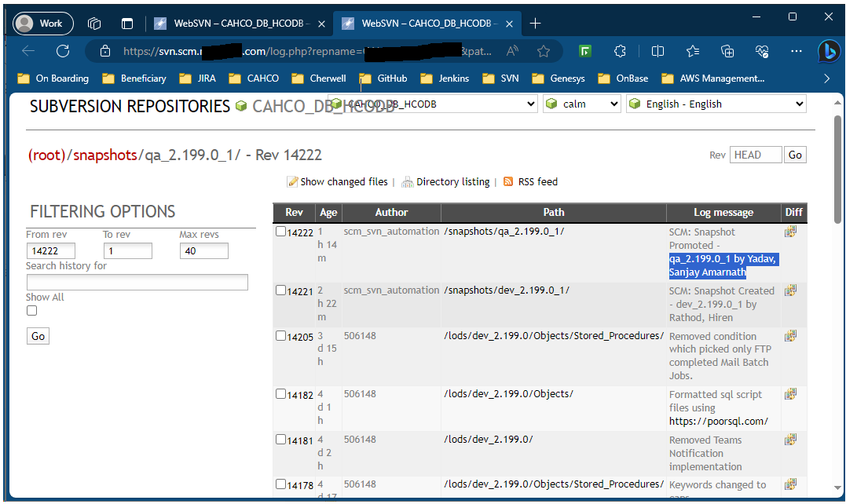Click the From rev field
The width and height of the screenshot is (846, 504).
coord(51,251)
